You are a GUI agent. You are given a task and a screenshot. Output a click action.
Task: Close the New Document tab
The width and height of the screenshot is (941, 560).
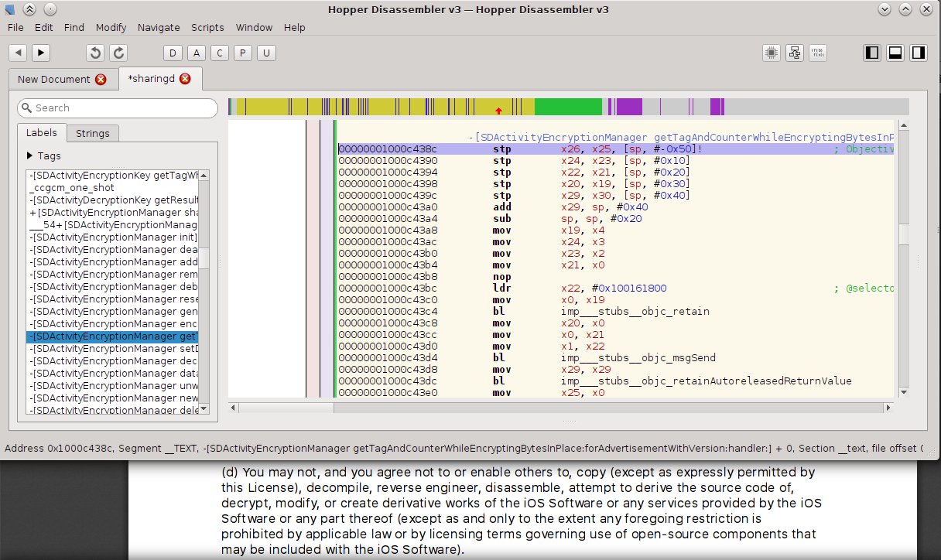(x=101, y=79)
